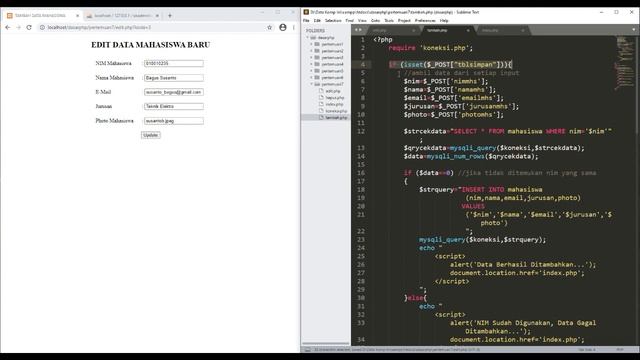
Task: Open the Selection menu in Sublime
Action: tap(333, 20)
